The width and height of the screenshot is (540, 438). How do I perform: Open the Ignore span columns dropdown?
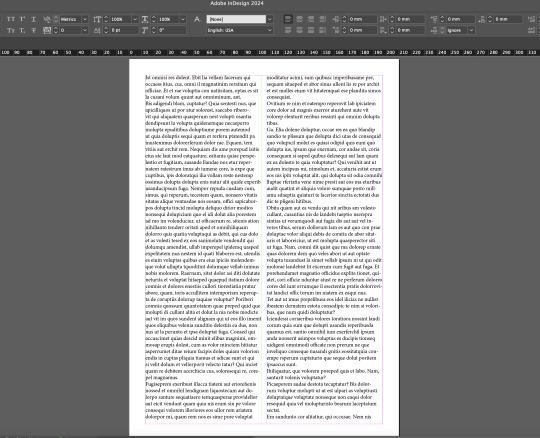pyautogui.click(x=471, y=30)
